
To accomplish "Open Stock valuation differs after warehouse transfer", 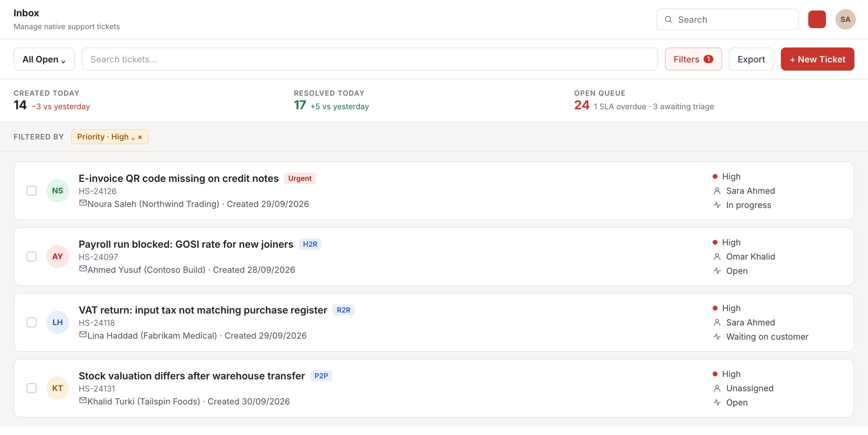I will click(x=192, y=376).
